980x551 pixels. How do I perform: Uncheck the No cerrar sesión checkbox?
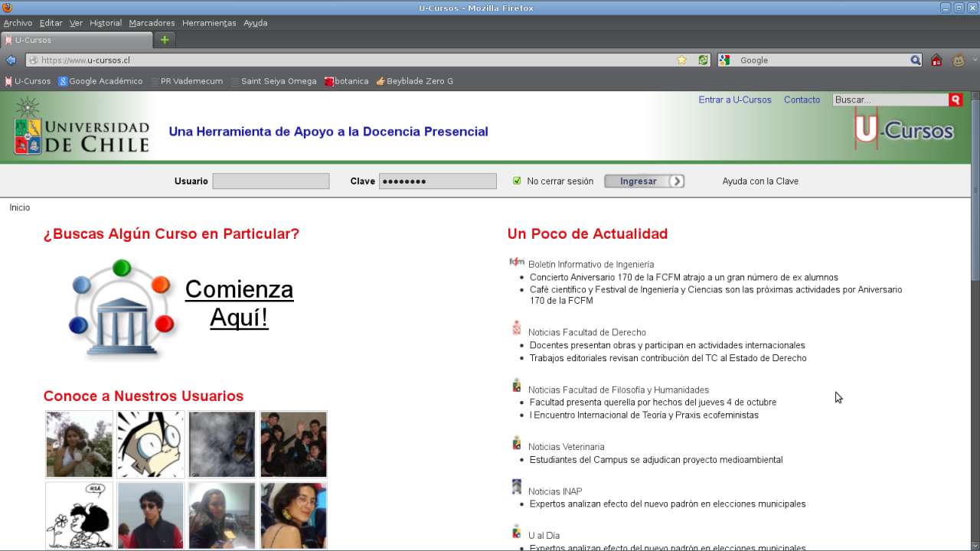pos(517,181)
